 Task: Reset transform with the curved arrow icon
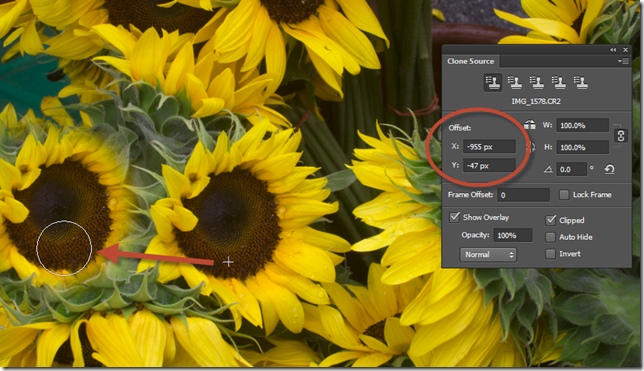(610, 169)
